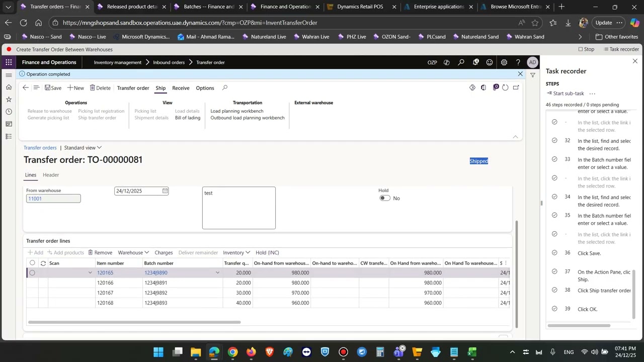
Task: Create a New transfer order
Action: click(75, 88)
